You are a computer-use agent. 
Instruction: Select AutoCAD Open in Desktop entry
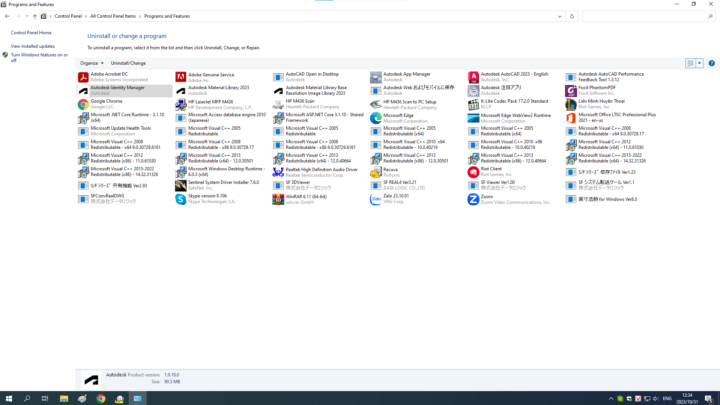(x=320, y=77)
